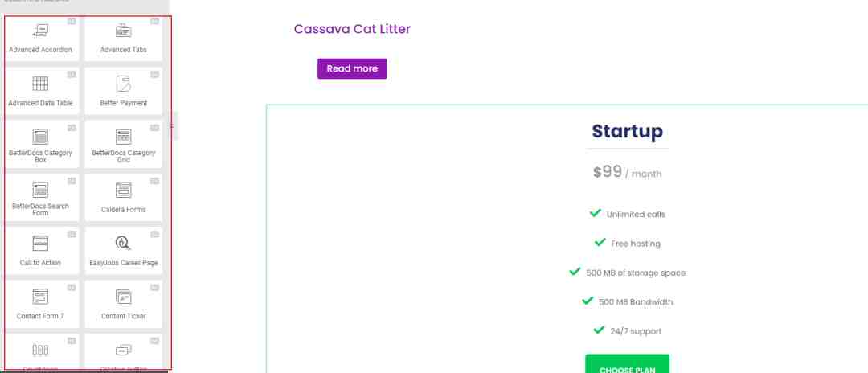Screen dimensions: 868x373
Task: Select the Call to Action widget
Action: [40, 251]
